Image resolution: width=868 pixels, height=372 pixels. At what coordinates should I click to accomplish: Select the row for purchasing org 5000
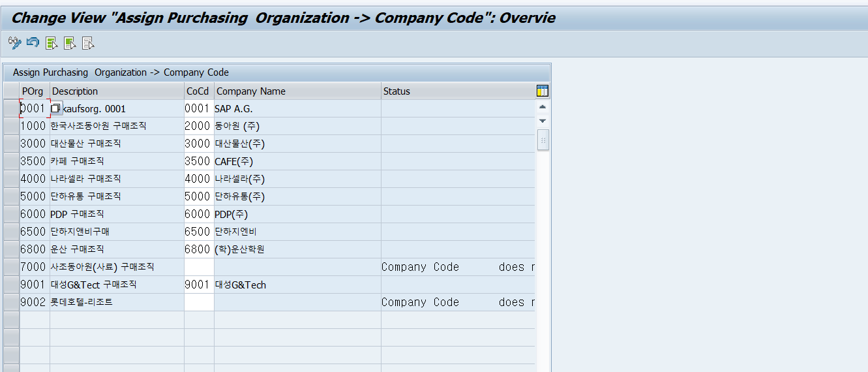pyautogui.click(x=11, y=196)
